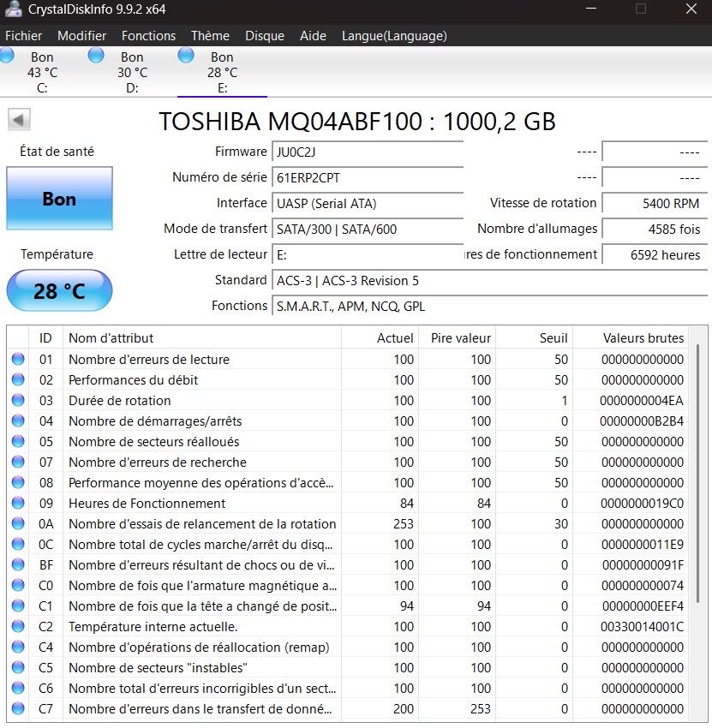Screen dimensions: 712x728
Task: Click raw value 00330014001C
Action: coord(642,626)
